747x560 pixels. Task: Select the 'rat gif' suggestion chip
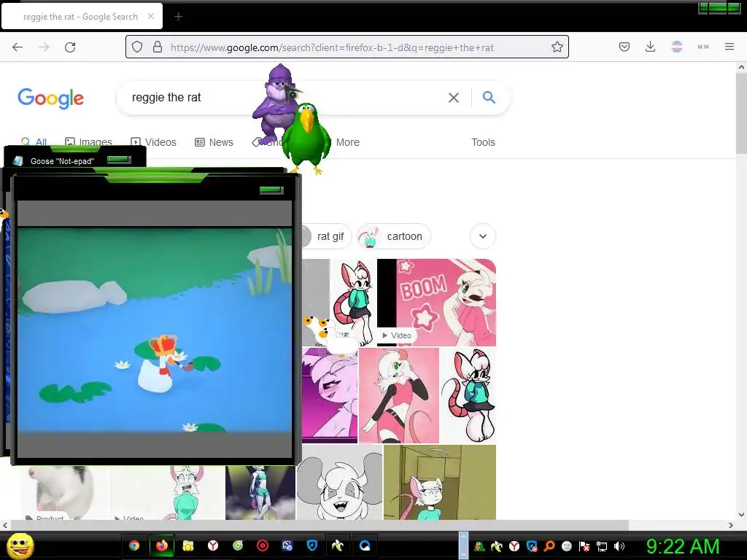point(328,236)
